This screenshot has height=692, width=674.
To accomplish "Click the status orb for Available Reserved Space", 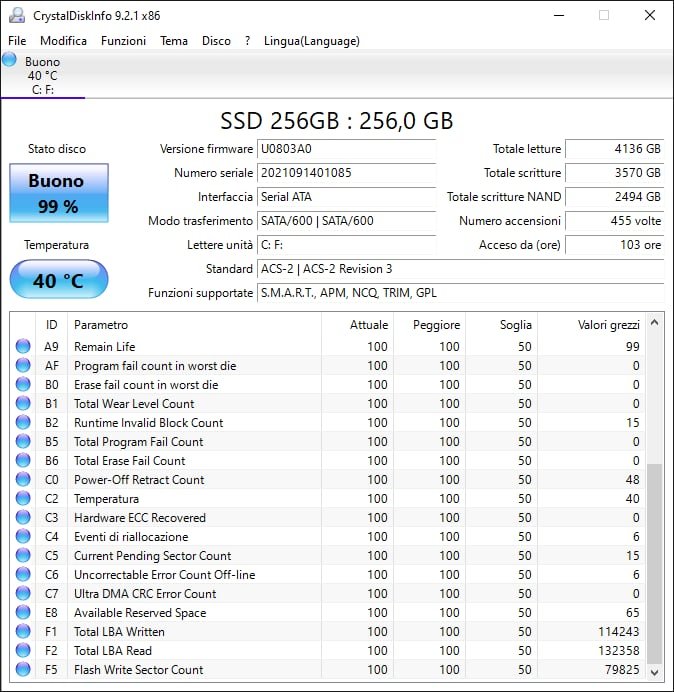I will click(23, 612).
